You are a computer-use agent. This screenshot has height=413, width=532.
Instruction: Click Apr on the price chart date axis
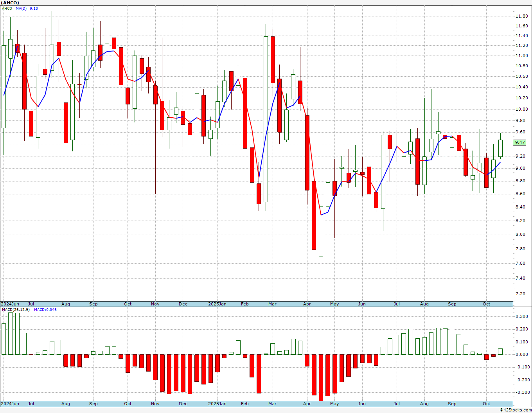(x=307, y=304)
